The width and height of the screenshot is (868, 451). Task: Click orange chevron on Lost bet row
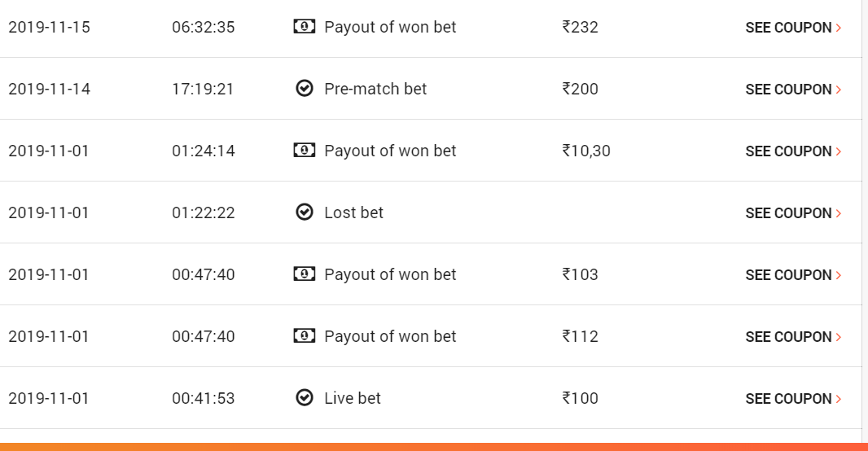[x=839, y=213]
